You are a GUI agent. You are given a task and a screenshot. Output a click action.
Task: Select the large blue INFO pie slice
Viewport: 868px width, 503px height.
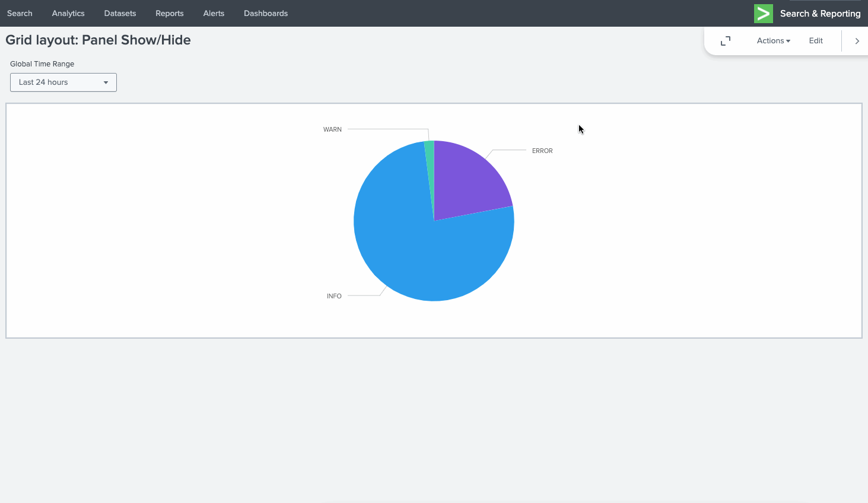tap(415, 249)
